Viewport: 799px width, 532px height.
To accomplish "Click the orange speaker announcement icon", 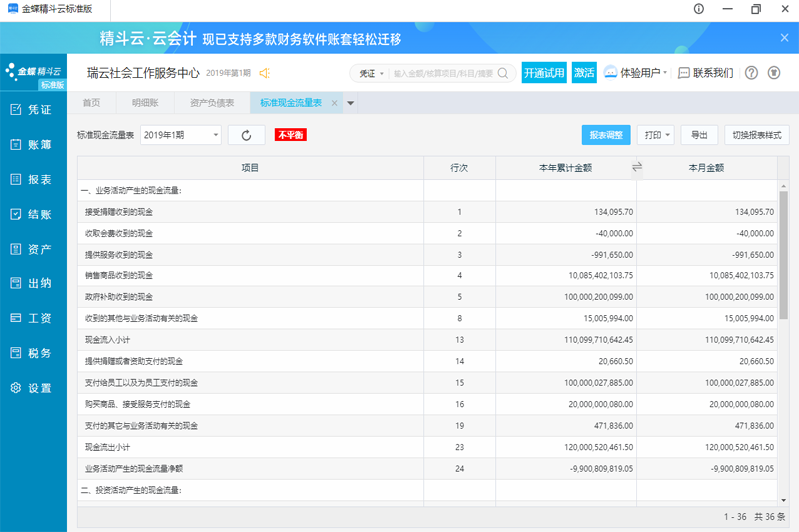I will (x=264, y=73).
